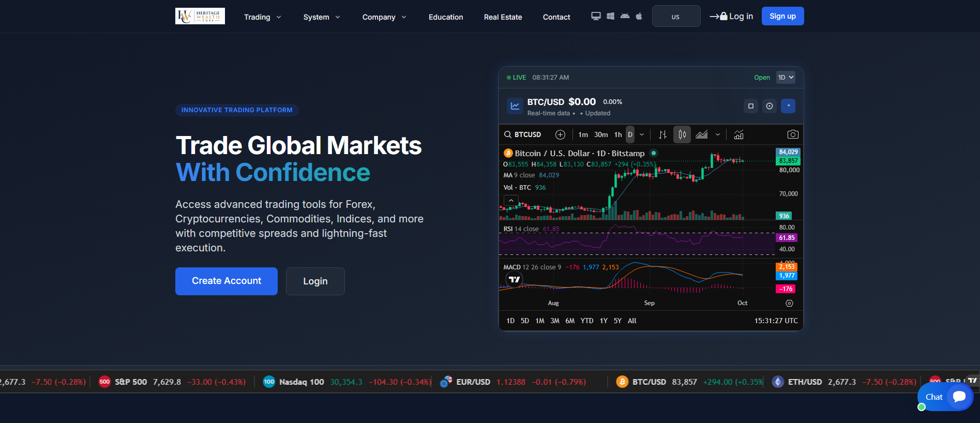Screen dimensions: 980x423
Task: Switch chart interval to 1m
Action: click(x=583, y=134)
